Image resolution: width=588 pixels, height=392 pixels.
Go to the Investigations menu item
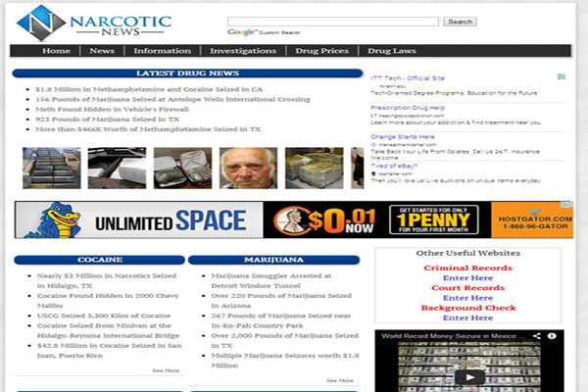tap(243, 51)
